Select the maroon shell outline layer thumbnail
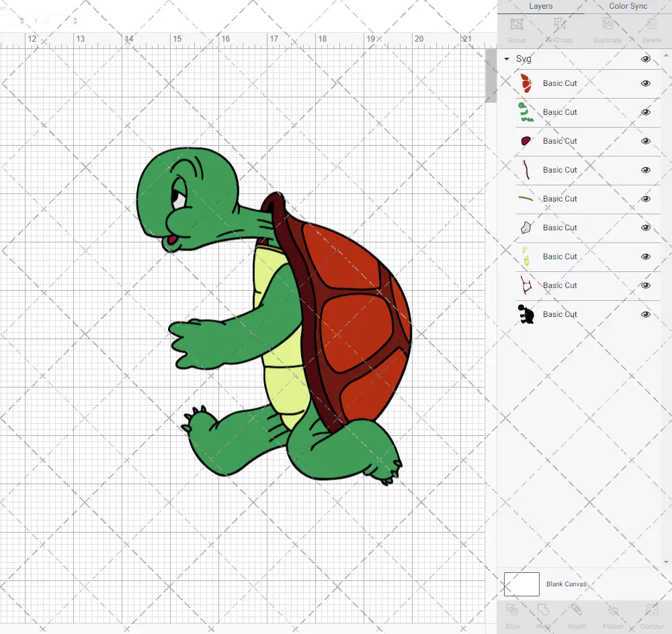This screenshot has width=672, height=634. [x=526, y=285]
